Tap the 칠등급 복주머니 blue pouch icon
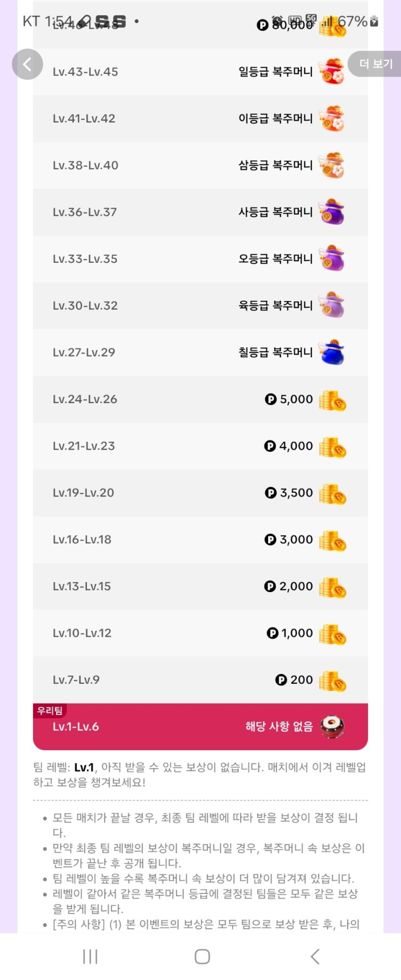Screen dimensions: 401x980 (x=331, y=352)
